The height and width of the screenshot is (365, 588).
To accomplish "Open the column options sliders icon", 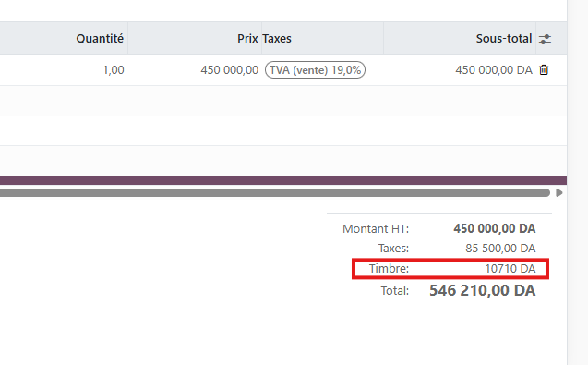I will click(545, 39).
